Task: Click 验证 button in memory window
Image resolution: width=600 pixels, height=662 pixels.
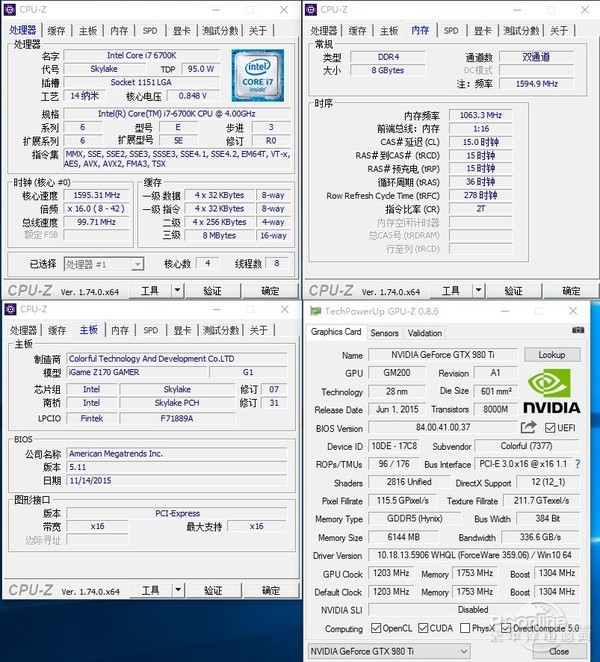Action: (x=514, y=290)
